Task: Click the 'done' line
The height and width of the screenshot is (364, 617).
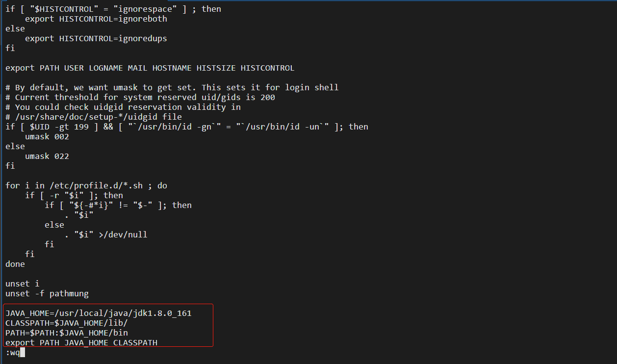Action: [x=15, y=264]
